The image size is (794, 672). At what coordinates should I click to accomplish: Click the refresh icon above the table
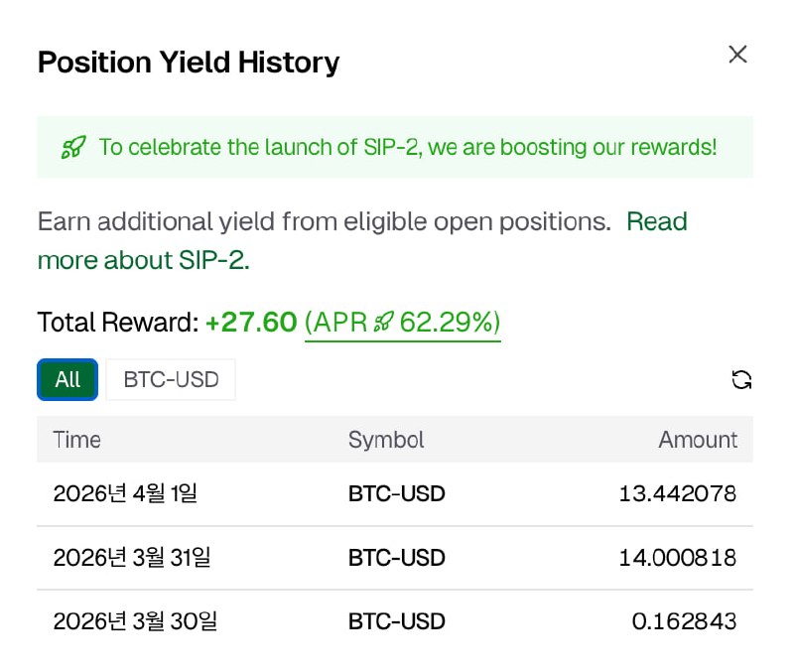coord(740,379)
